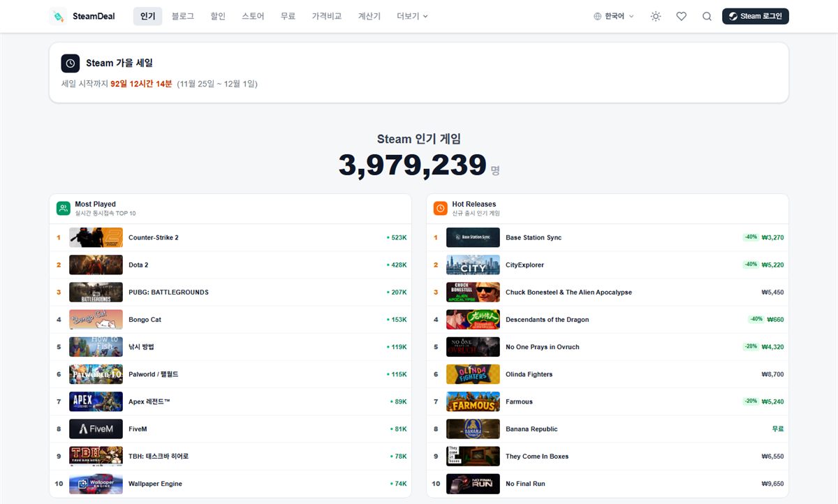
Task: Go to the 할인 page
Action: point(218,16)
